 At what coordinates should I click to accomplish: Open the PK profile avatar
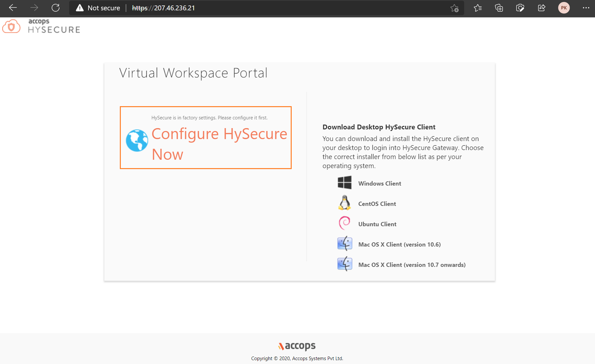click(564, 8)
